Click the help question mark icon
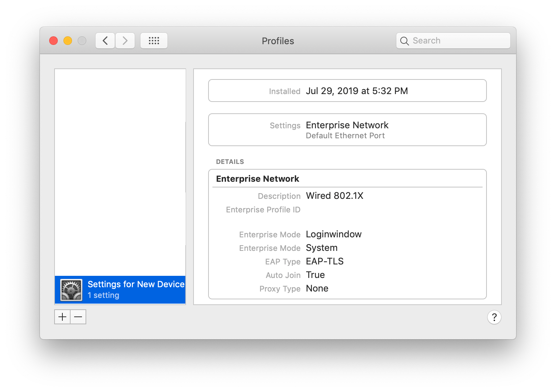This screenshot has height=392, width=556. tap(494, 317)
